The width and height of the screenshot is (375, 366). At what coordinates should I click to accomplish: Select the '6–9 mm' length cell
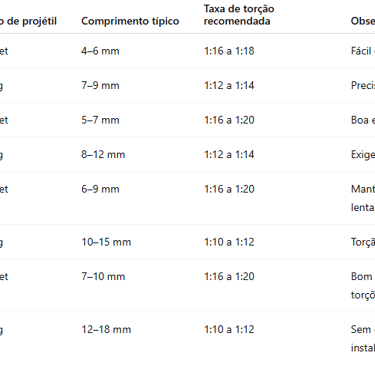tap(100, 189)
